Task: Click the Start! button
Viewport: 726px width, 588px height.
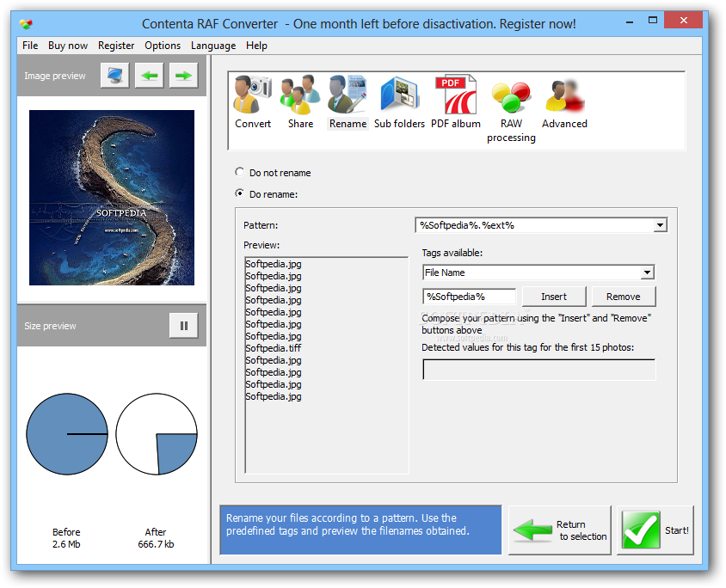Action: tap(655, 530)
